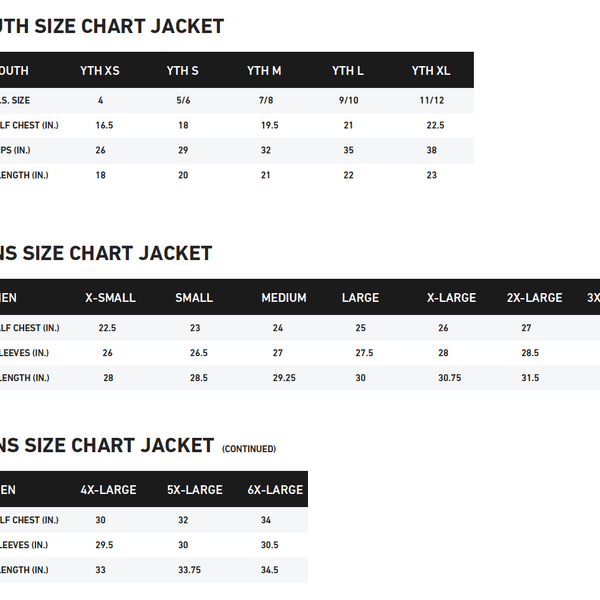Image resolution: width=600 pixels, height=600 pixels.
Task: Select the 5X-LARGE column header
Action: (194, 490)
